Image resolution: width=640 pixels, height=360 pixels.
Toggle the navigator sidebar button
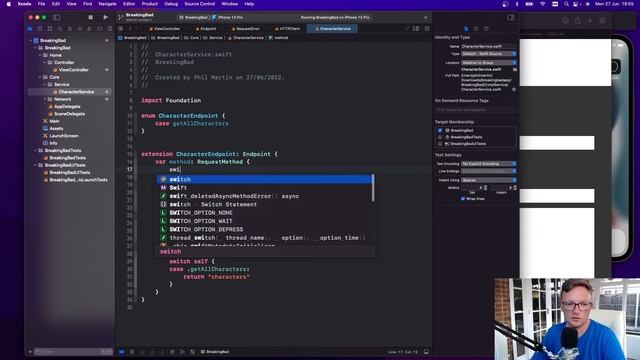[56, 18]
